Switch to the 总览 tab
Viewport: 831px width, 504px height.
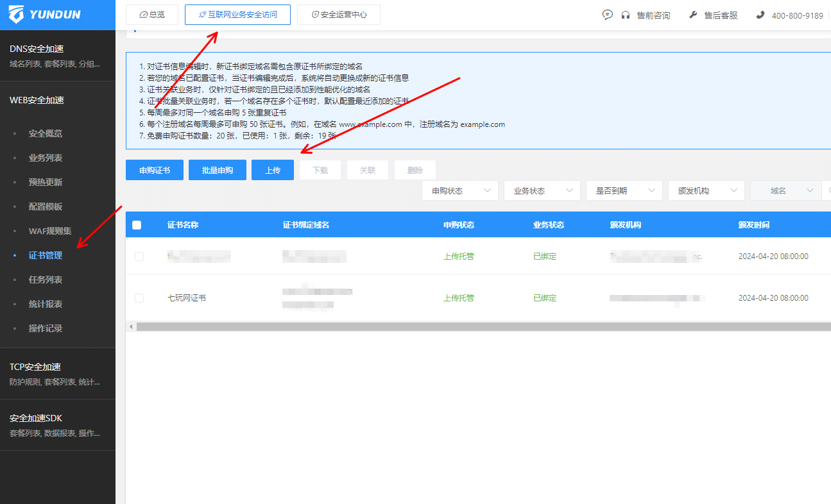point(151,15)
